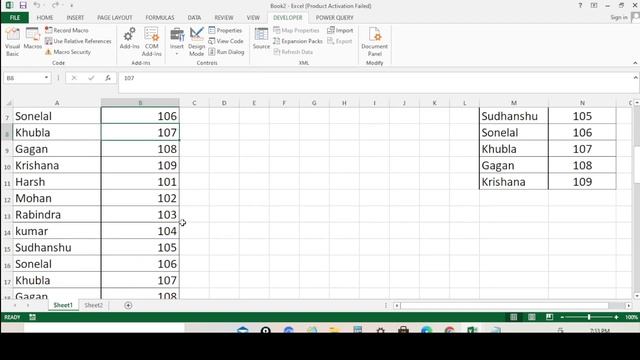Open the VIEW tab
Image resolution: width=640 pixels, height=360 pixels.
253,18
